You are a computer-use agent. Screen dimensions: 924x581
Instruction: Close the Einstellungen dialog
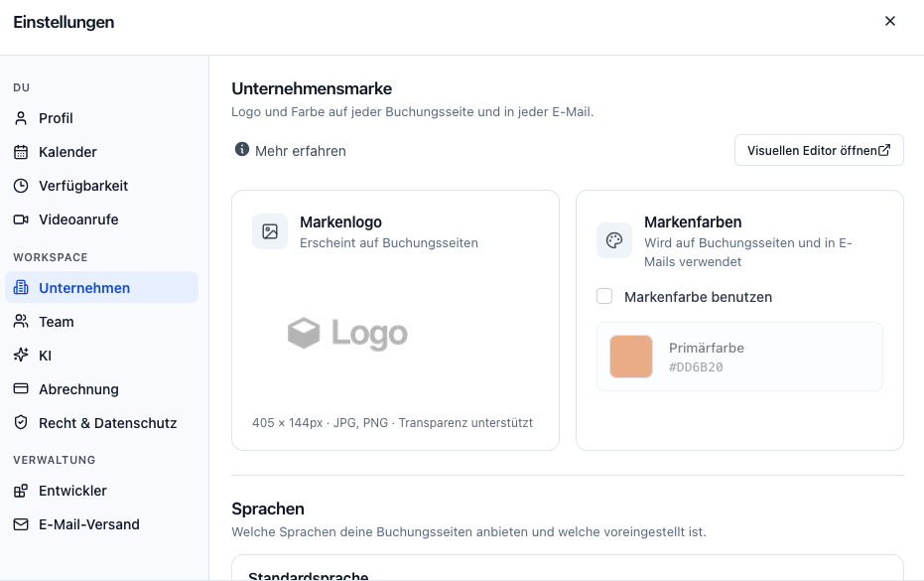click(890, 21)
